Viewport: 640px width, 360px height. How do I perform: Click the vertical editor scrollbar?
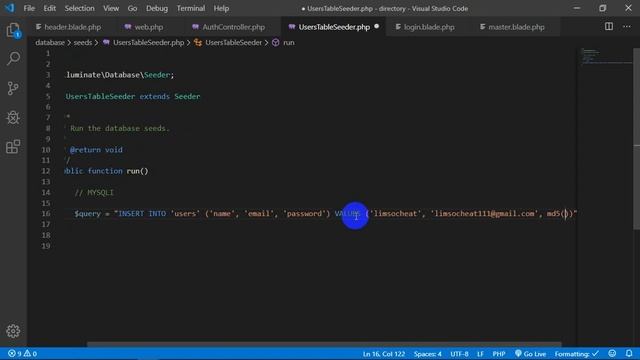(636, 139)
